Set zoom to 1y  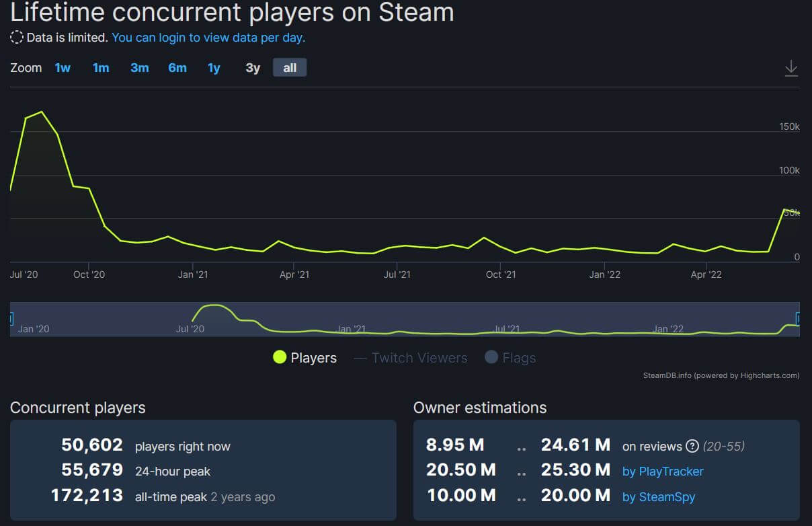pos(214,68)
